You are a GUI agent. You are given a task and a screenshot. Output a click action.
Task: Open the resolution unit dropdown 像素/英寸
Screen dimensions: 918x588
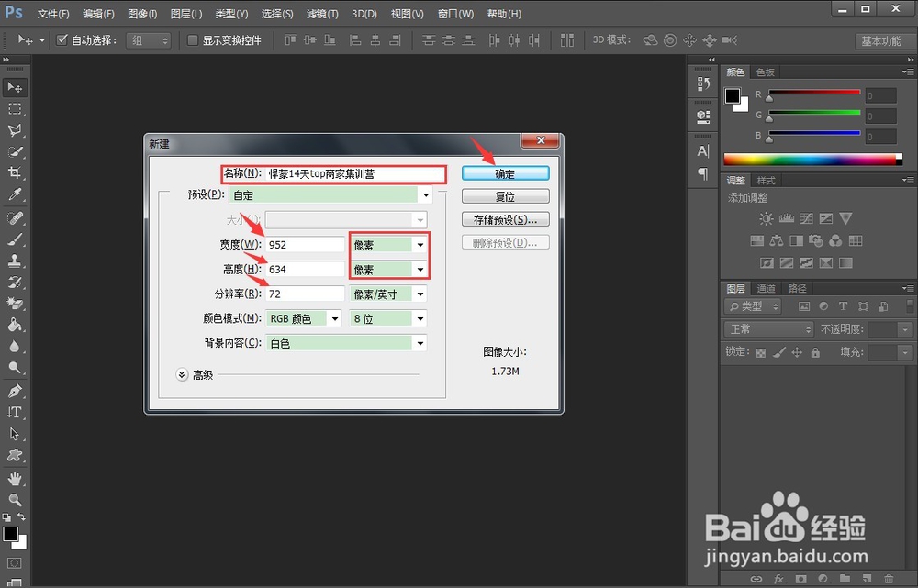(x=388, y=294)
